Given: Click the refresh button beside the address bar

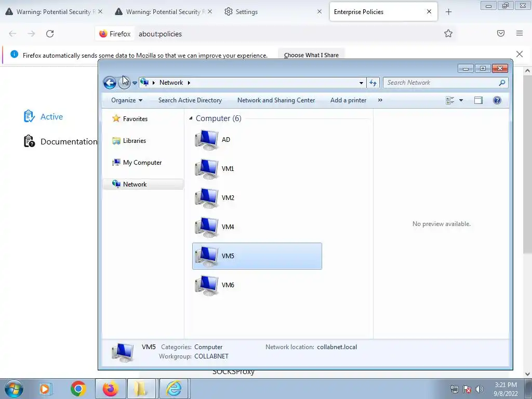Looking at the screenshot, I should tap(373, 83).
